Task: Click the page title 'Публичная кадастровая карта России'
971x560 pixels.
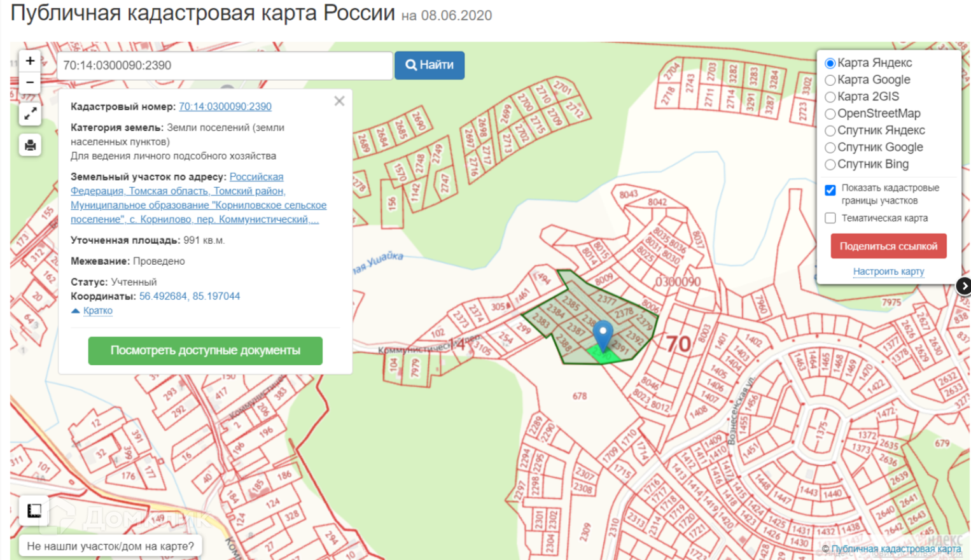Action: tap(203, 13)
